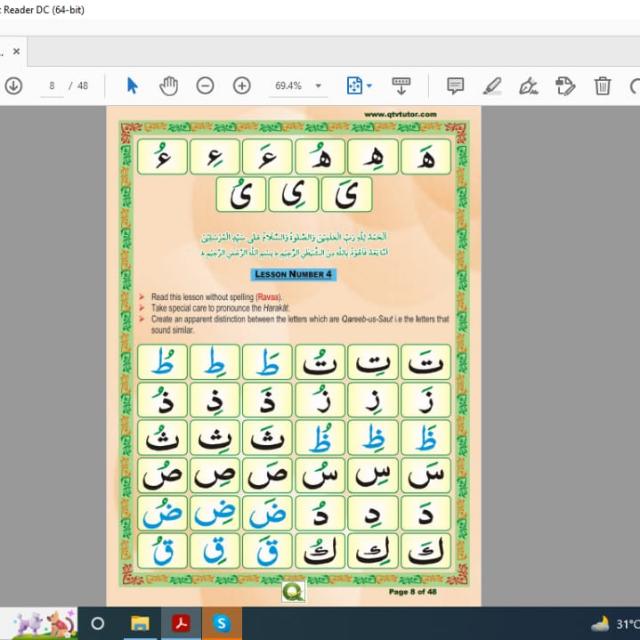
Task: Delete using the trash can icon
Action: pyautogui.click(x=602, y=86)
